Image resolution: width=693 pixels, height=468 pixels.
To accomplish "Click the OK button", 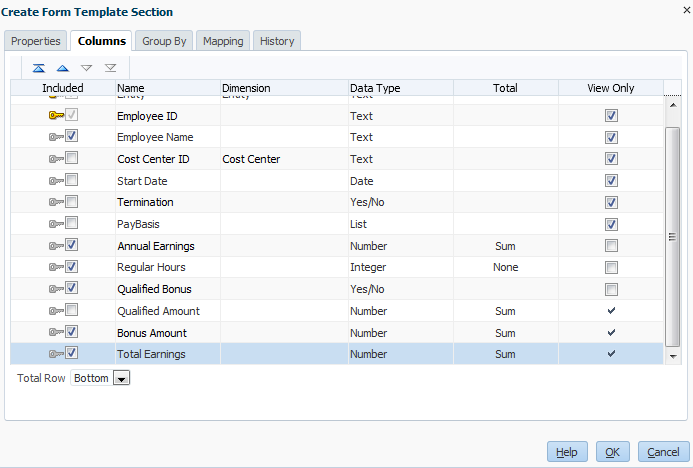I will (612, 452).
